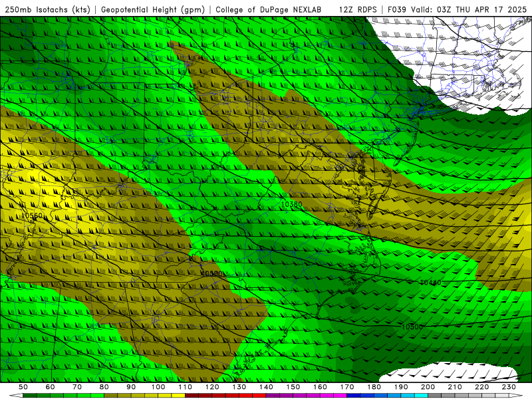532x399 pixels.
Task: Click the 10500 contour label near the map's center
Action: point(211,273)
